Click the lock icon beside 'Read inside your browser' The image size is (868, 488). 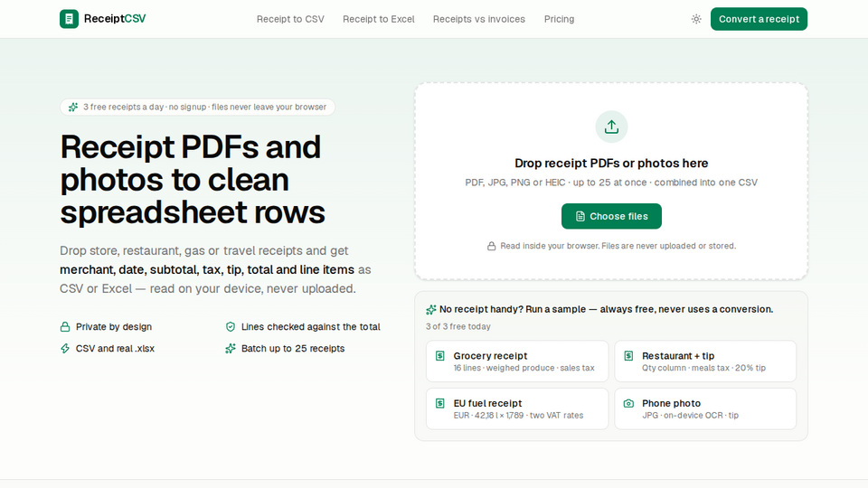491,246
